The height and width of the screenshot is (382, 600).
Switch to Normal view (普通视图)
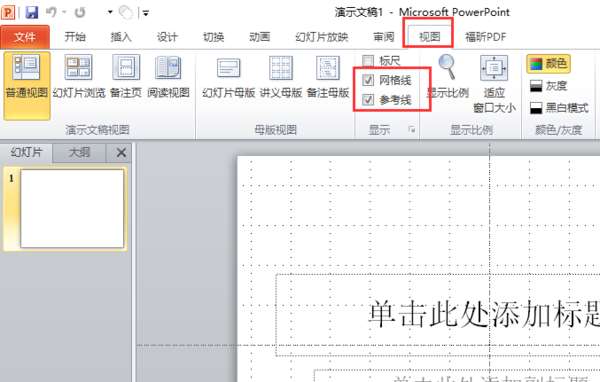pyautogui.click(x=27, y=85)
